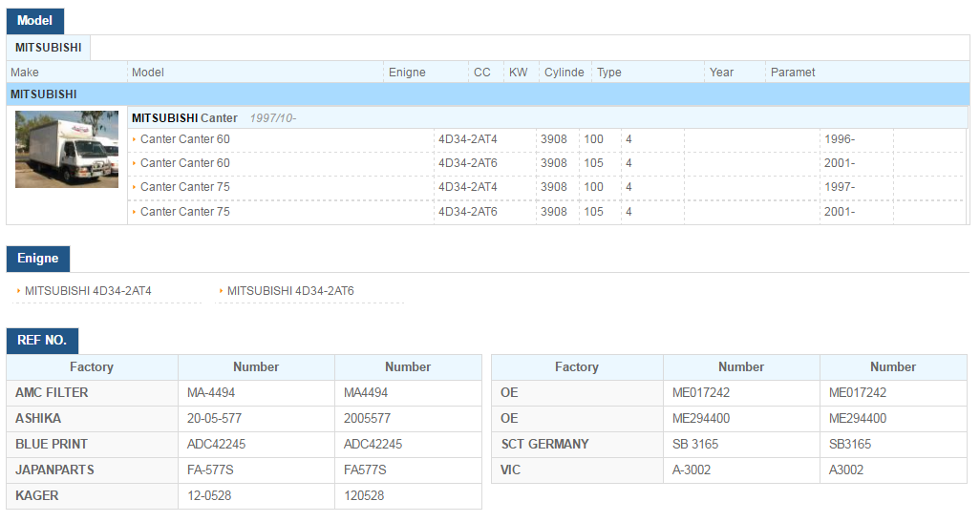Image resolution: width=980 pixels, height=522 pixels.
Task: Open the REF NO. section tab
Action: pyautogui.click(x=42, y=341)
